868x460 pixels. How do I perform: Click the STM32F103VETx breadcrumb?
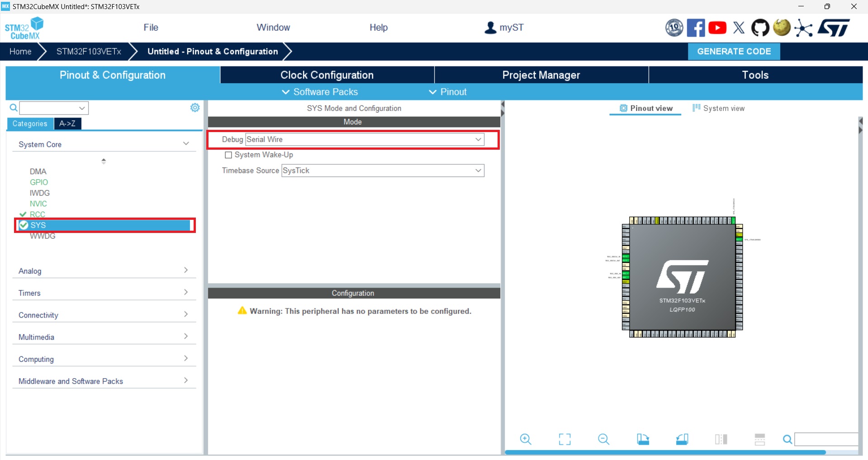tap(89, 52)
